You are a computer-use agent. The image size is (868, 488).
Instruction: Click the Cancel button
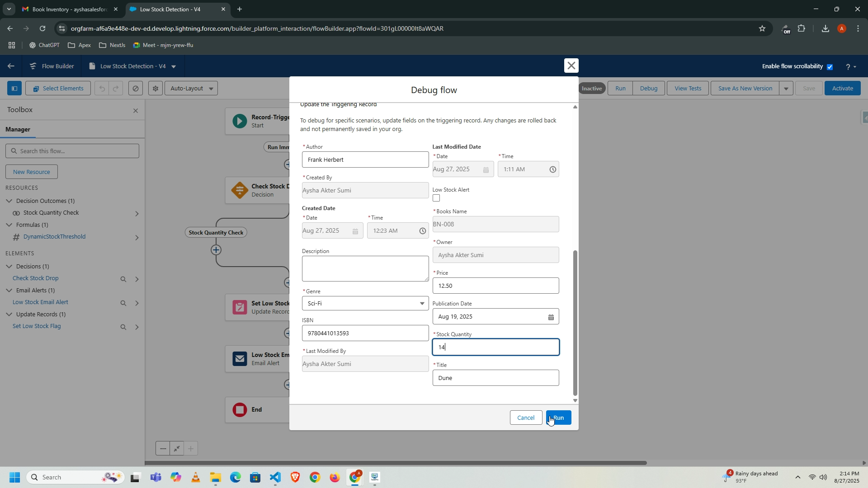pyautogui.click(x=526, y=418)
